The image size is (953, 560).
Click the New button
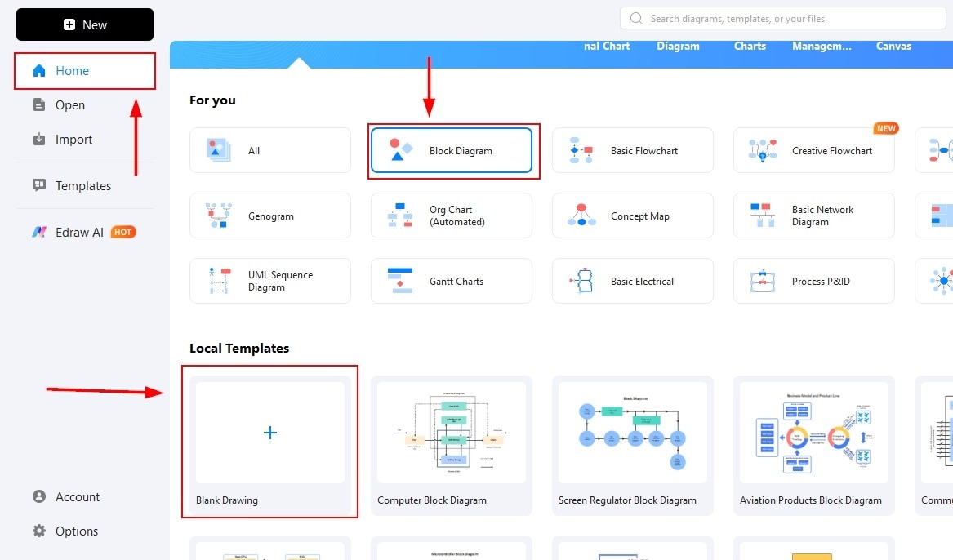pos(84,24)
